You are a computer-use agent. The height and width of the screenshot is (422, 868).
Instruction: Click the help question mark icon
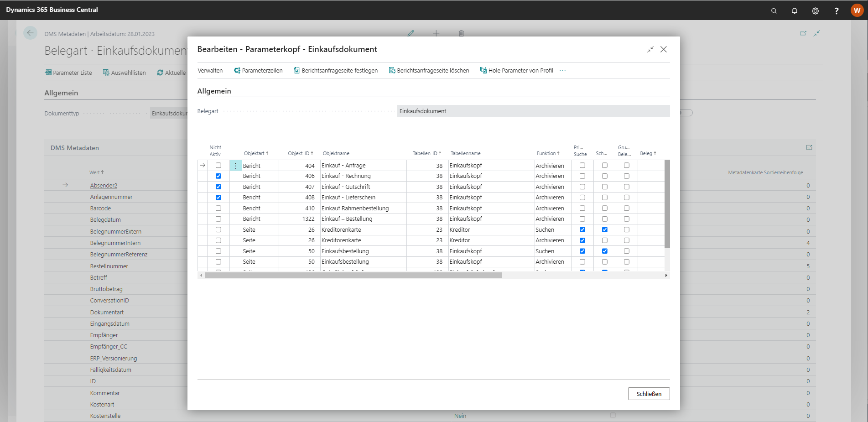click(836, 10)
